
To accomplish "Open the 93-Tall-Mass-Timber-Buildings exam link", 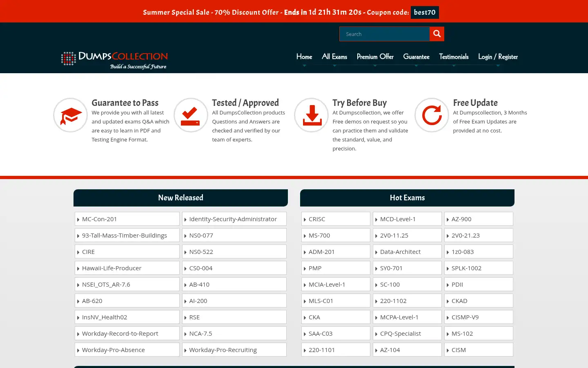I will coord(127,235).
